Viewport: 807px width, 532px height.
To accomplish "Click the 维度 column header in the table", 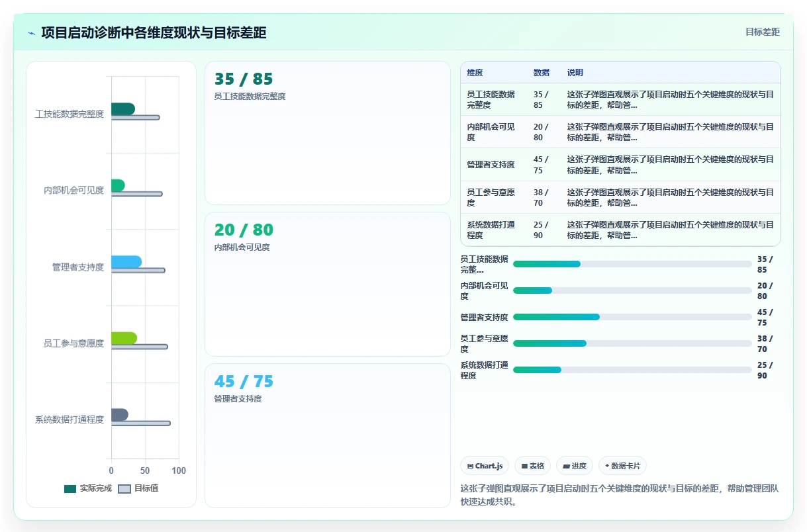I will point(475,73).
